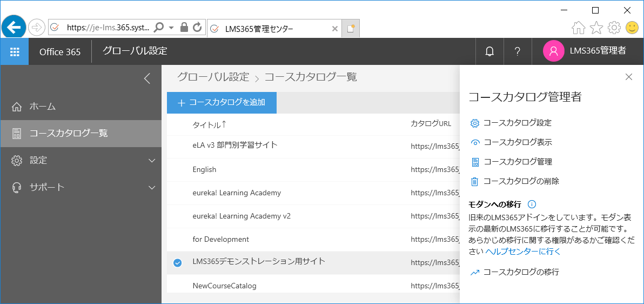Open the ヘルプセンターに行く link
Viewport: 644px width, 304px height.
(523, 252)
